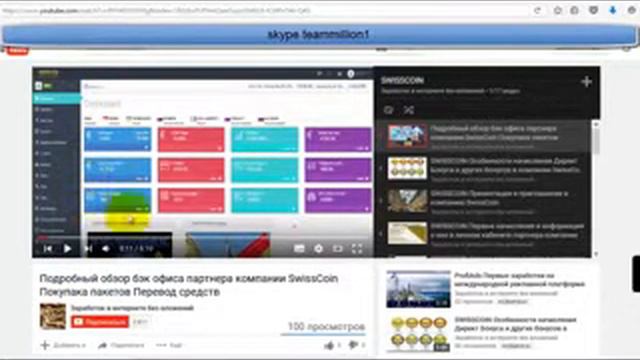Open suggested ProfiAds video thumbnail

pos(418,289)
